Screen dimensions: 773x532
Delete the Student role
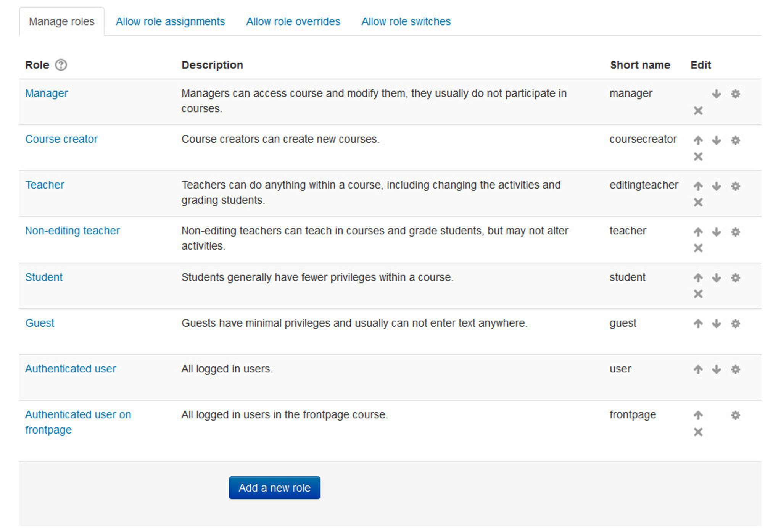pyautogui.click(x=698, y=294)
